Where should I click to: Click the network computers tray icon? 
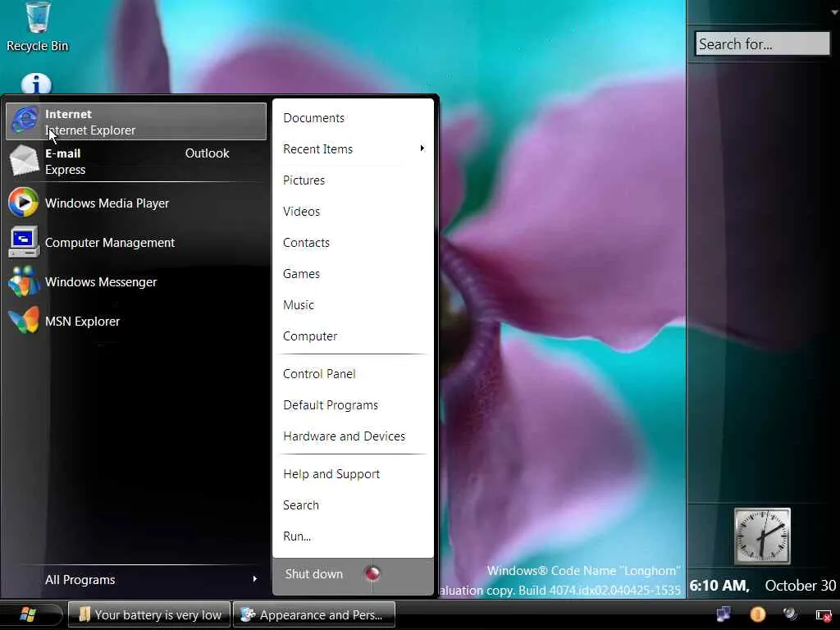pos(724,614)
